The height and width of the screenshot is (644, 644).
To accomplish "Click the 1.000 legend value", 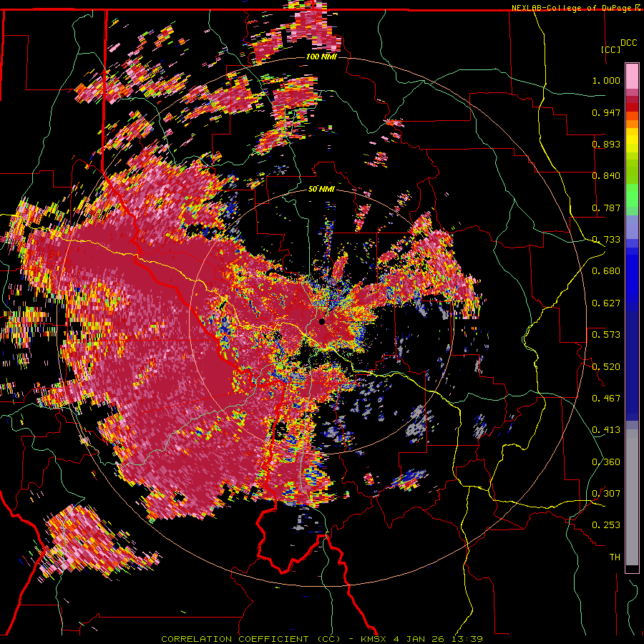I will pyautogui.click(x=606, y=80).
